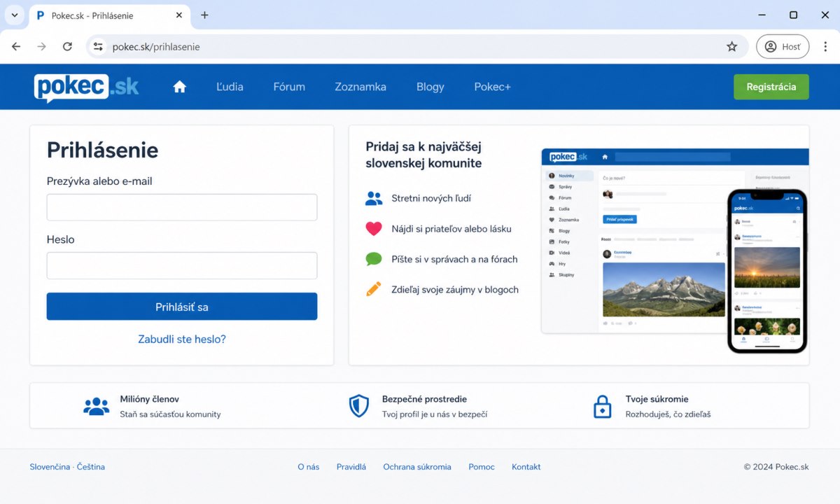Open a new tab with the plus button

[x=204, y=15]
